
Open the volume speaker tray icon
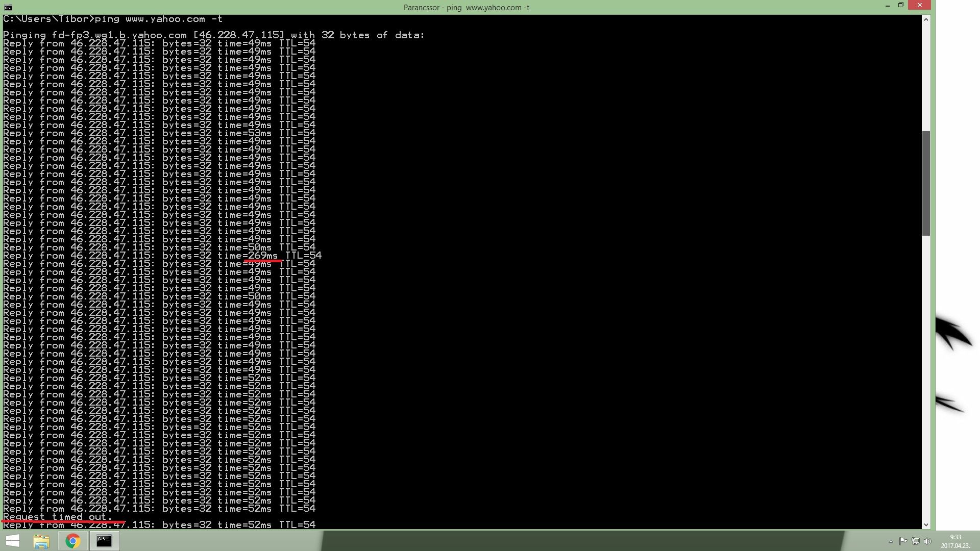(927, 541)
